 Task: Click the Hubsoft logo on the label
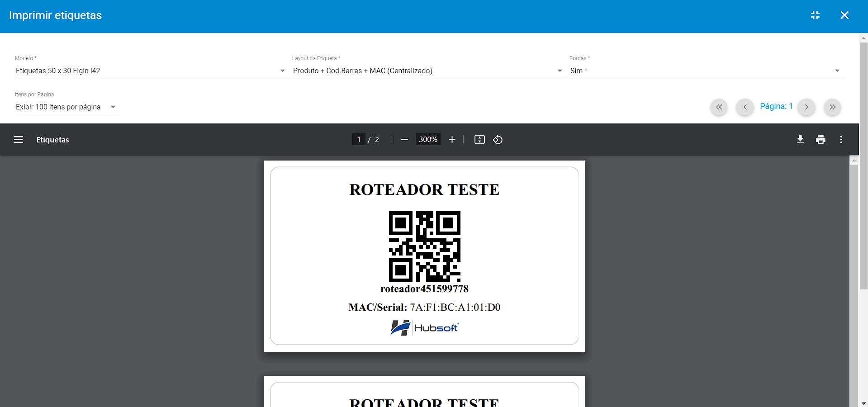(424, 328)
